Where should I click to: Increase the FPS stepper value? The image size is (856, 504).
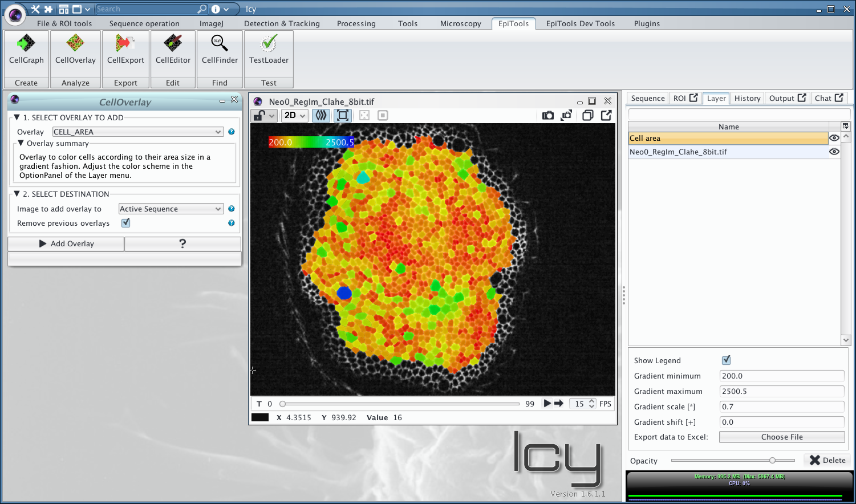click(592, 401)
